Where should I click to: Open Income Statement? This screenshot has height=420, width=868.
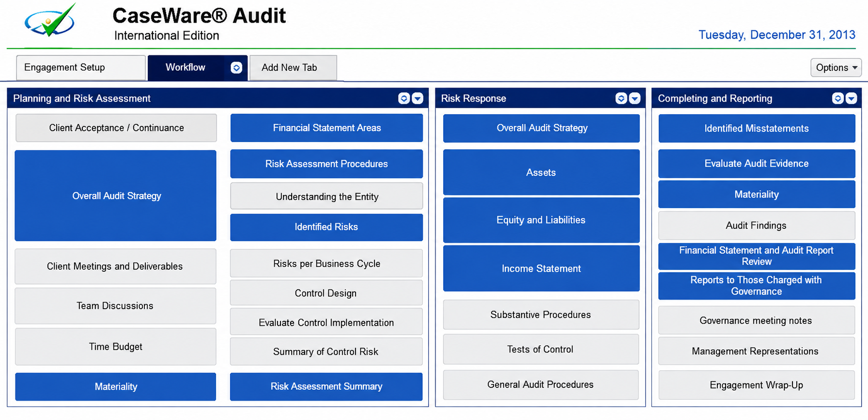coord(541,268)
